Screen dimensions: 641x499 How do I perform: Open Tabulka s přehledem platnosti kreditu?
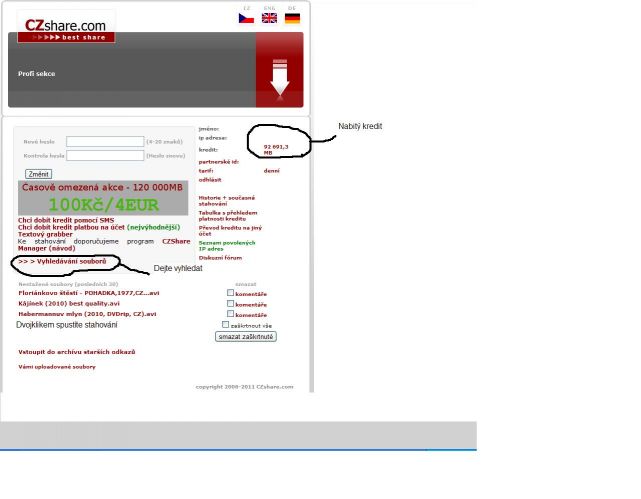click(228, 216)
